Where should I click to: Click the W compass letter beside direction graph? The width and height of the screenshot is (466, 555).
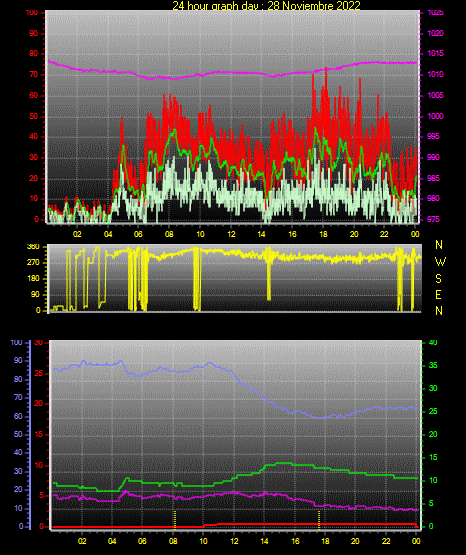tap(440, 262)
